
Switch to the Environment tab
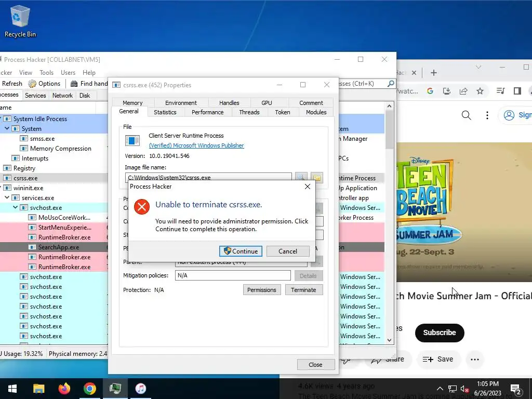(181, 103)
